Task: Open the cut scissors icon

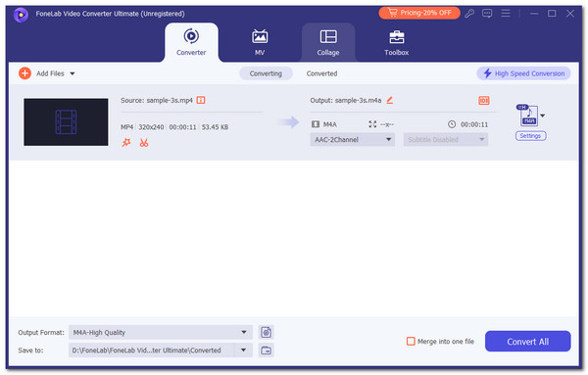Action: tap(144, 142)
